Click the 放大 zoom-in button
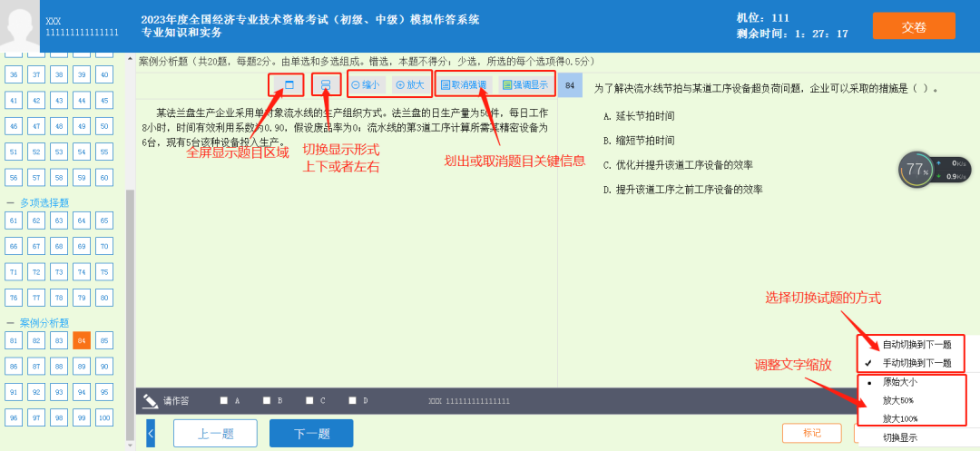The width and height of the screenshot is (980, 451). click(x=410, y=85)
